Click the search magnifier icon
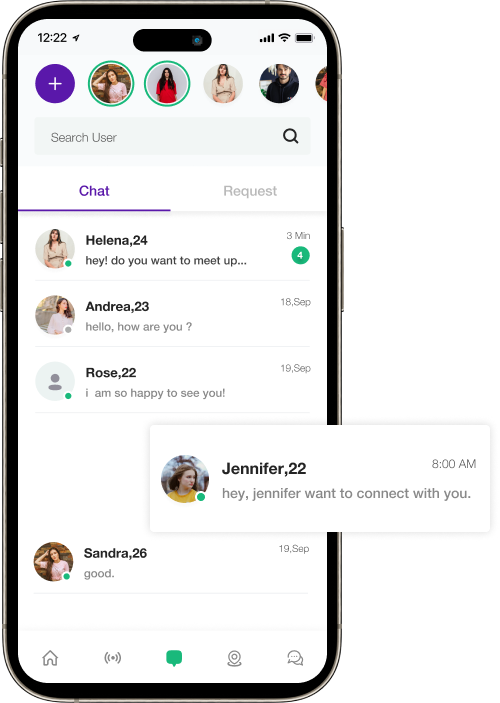The height and width of the screenshot is (703, 500). click(x=291, y=136)
